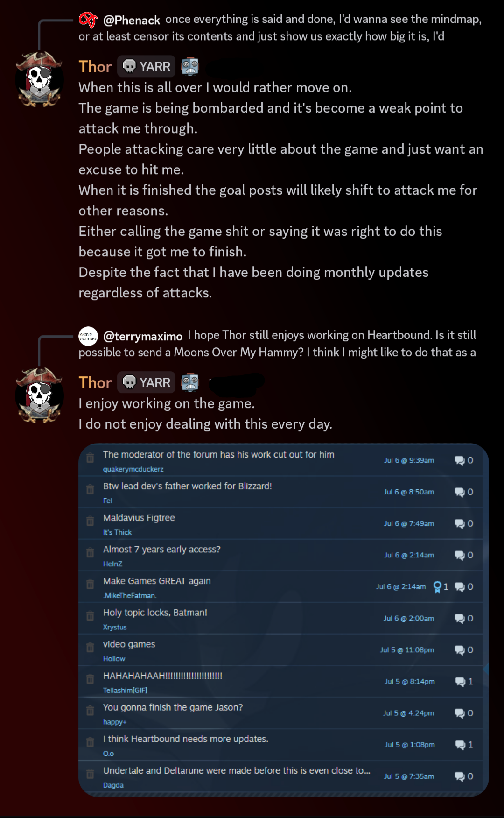Click the Phenack reply avatar icon
The image size is (504, 818).
[88, 20]
